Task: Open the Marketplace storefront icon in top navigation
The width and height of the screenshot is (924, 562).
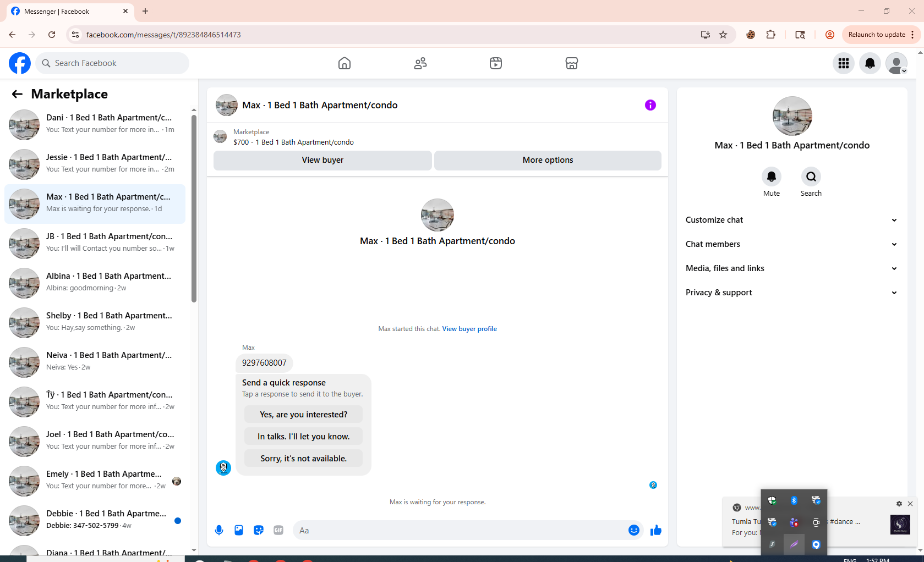Action: [572, 63]
